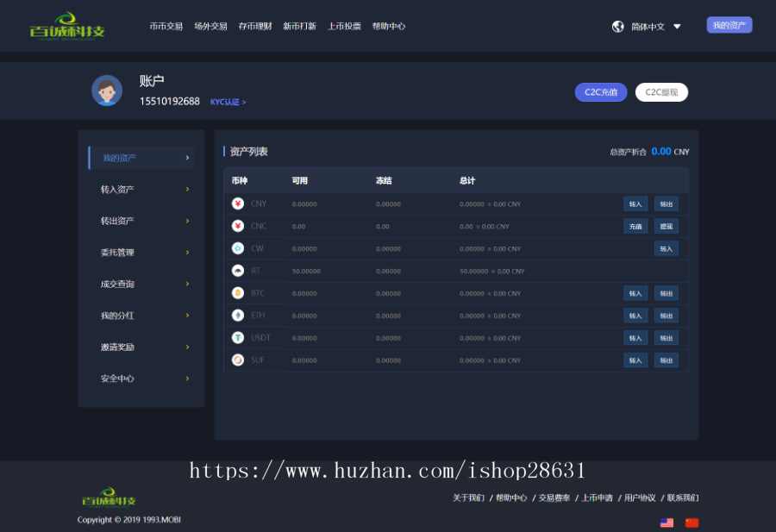Click 转入 in the SUF row
This screenshot has height=532, width=776.
[635, 360]
